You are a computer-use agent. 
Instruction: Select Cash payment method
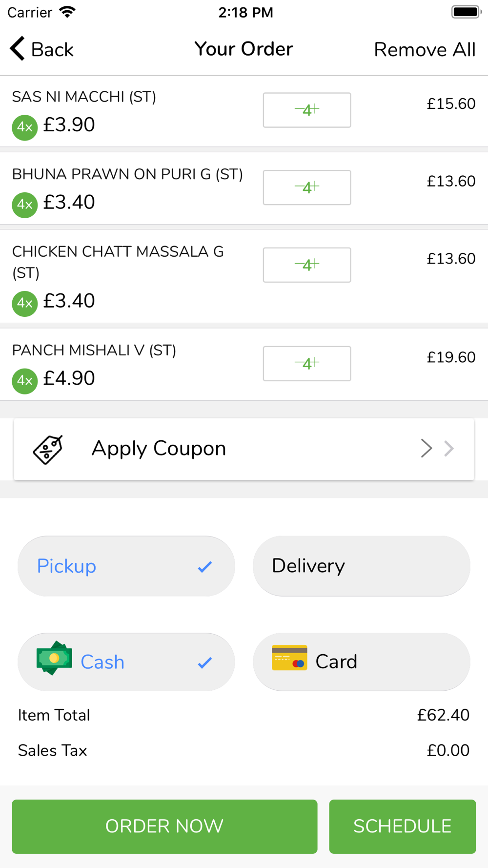[x=126, y=661]
